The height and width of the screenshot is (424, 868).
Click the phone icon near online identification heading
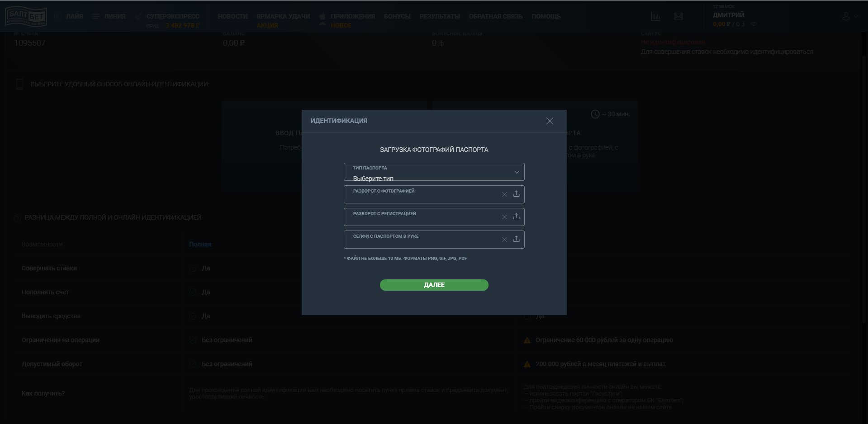19,84
